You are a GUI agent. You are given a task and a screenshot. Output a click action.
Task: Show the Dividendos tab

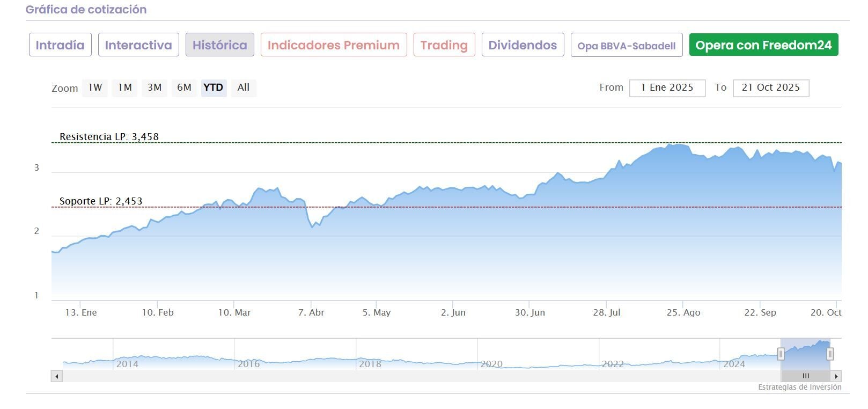pyautogui.click(x=523, y=45)
